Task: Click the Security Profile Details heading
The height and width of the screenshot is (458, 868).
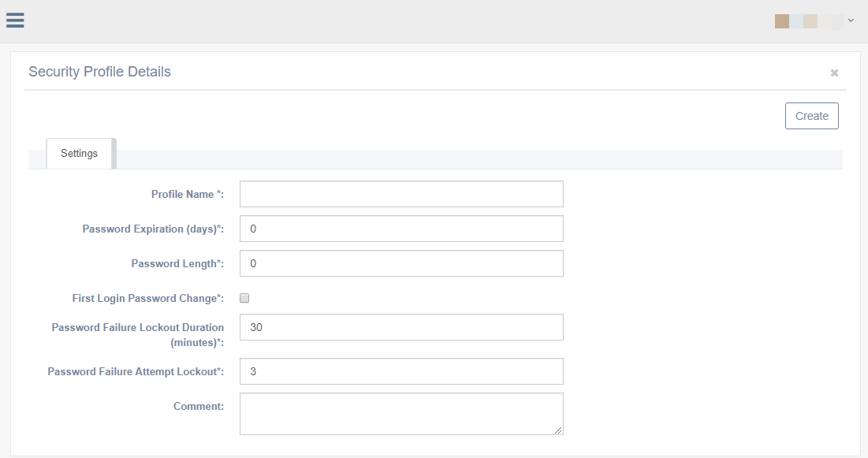Action: (x=99, y=72)
